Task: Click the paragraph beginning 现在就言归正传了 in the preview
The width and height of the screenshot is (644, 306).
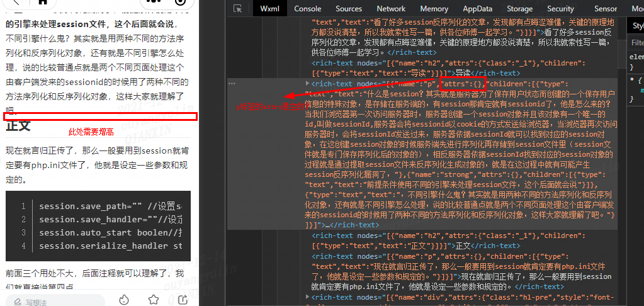Action: click(x=98, y=165)
